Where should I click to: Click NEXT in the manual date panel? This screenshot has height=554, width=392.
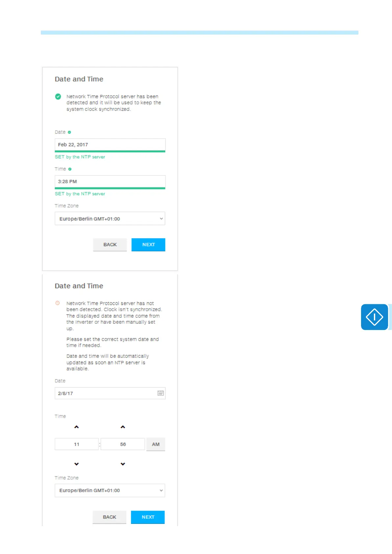(148, 517)
